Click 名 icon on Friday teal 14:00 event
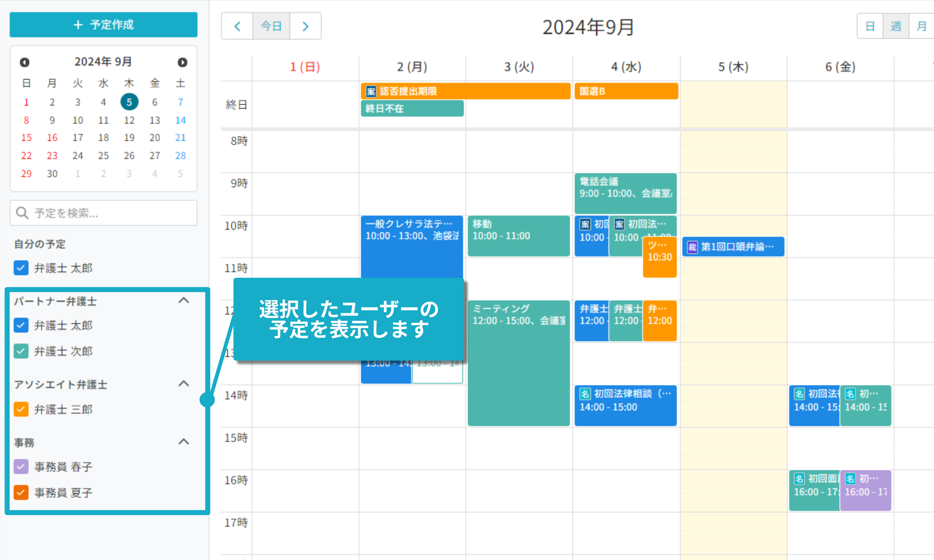Image resolution: width=934 pixels, height=560 pixels. point(850,394)
